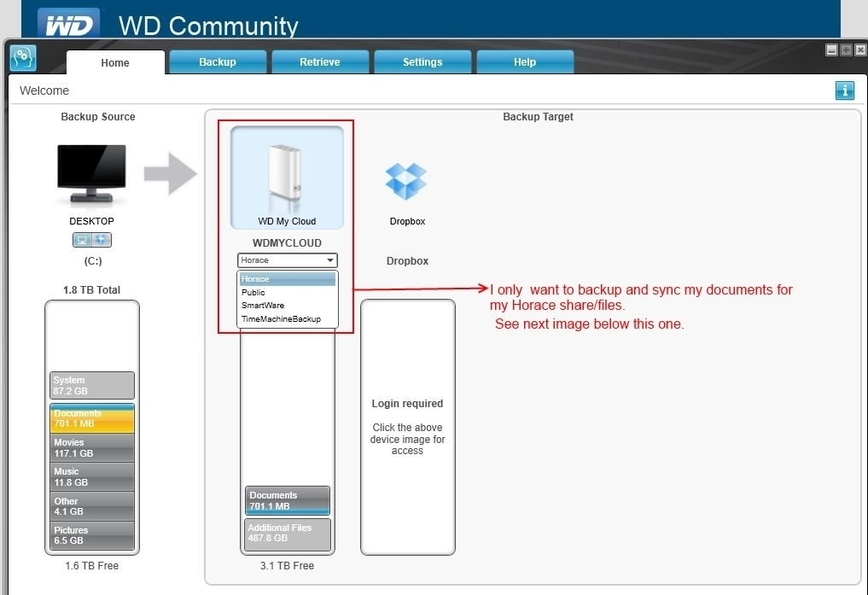
Task: Choose TimeMachineBackup in the share list
Action: [288, 318]
